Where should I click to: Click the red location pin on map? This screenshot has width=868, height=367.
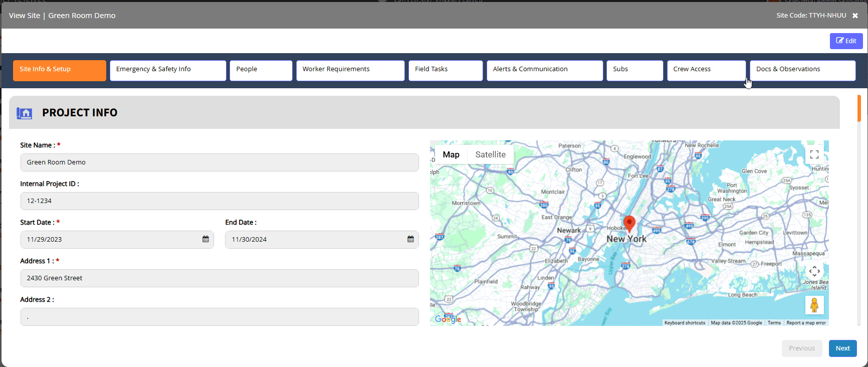coord(629,224)
